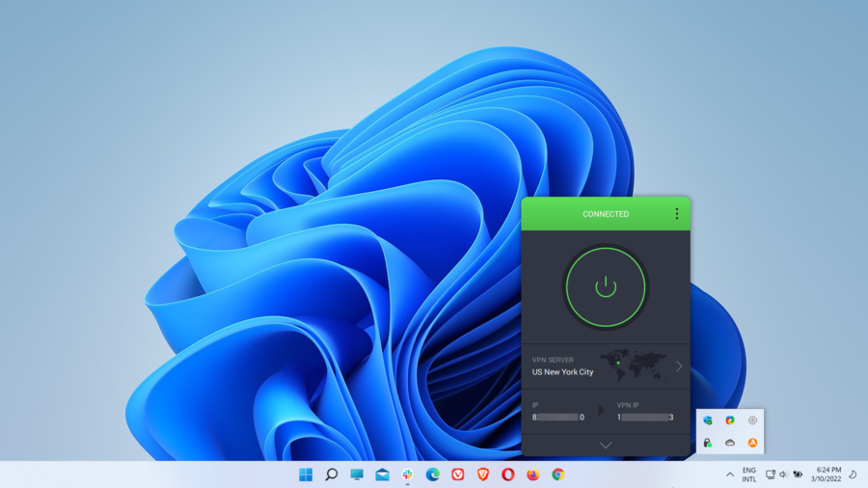
Task: Click the ENG INTL language indicator
Action: [749, 474]
